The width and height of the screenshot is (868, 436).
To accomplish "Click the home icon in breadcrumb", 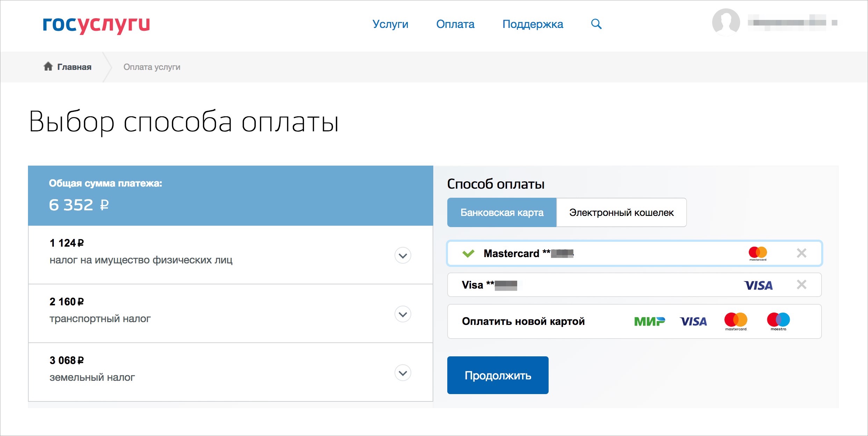I will coord(48,66).
